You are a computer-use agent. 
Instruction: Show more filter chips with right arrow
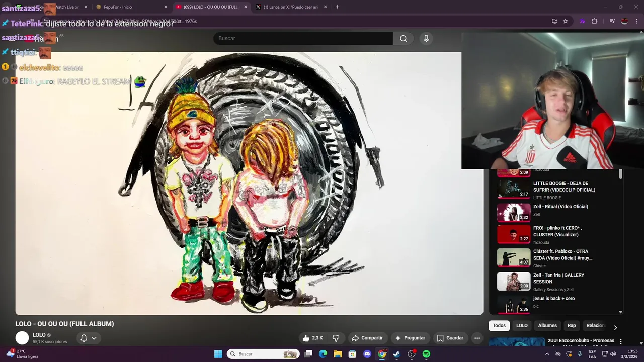(615, 327)
